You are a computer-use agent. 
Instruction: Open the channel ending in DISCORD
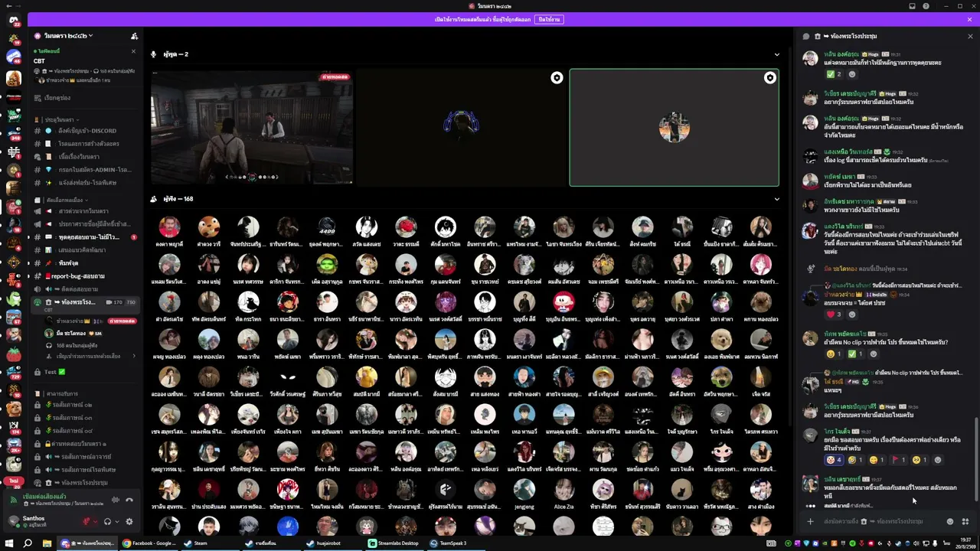83,131
